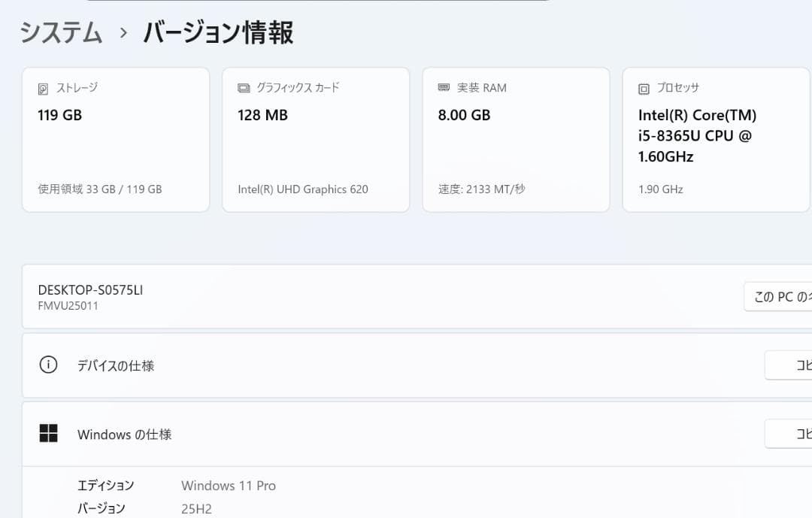The height and width of the screenshot is (518, 812).
Task: Click the device specifications info icon
Action: pyautogui.click(x=48, y=365)
